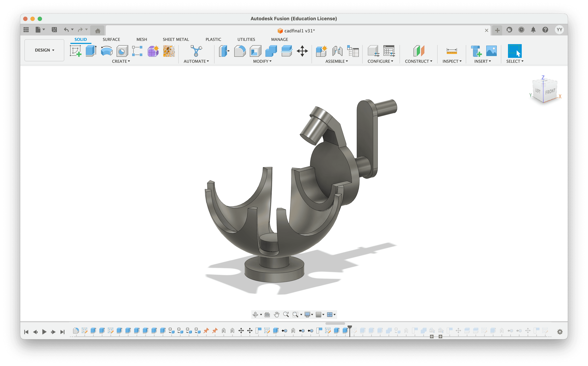
Task: Switch to the SHEET METAL tab
Action: [x=176, y=39]
